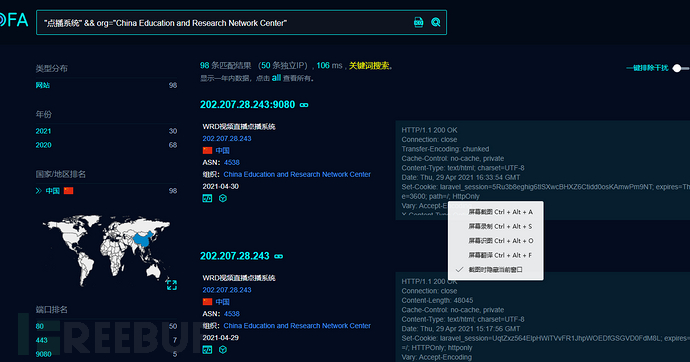Click 中国 country link in second result
Viewport: 690px width, 362px height.
[223, 302]
